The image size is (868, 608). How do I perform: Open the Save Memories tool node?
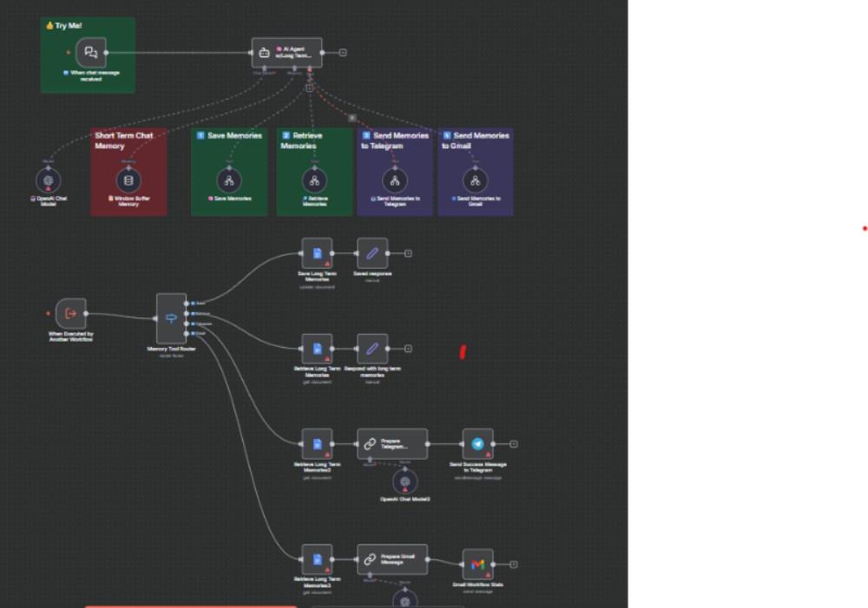click(229, 180)
